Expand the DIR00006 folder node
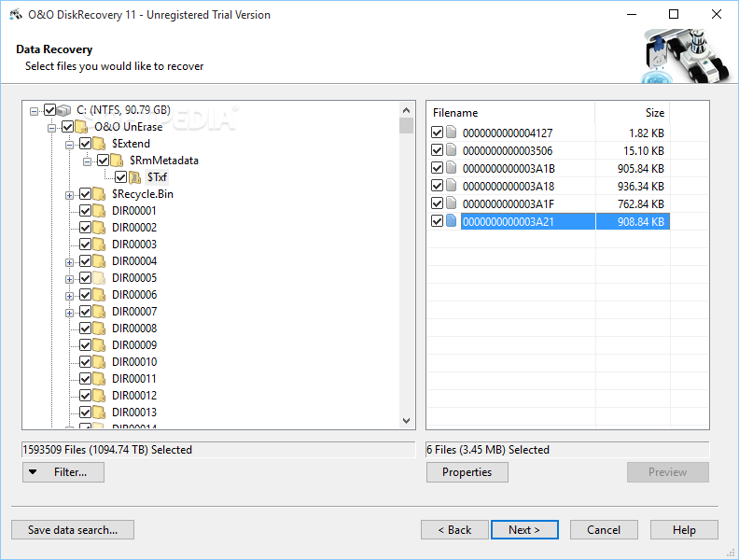The image size is (739, 560). pyautogui.click(x=69, y=296)
